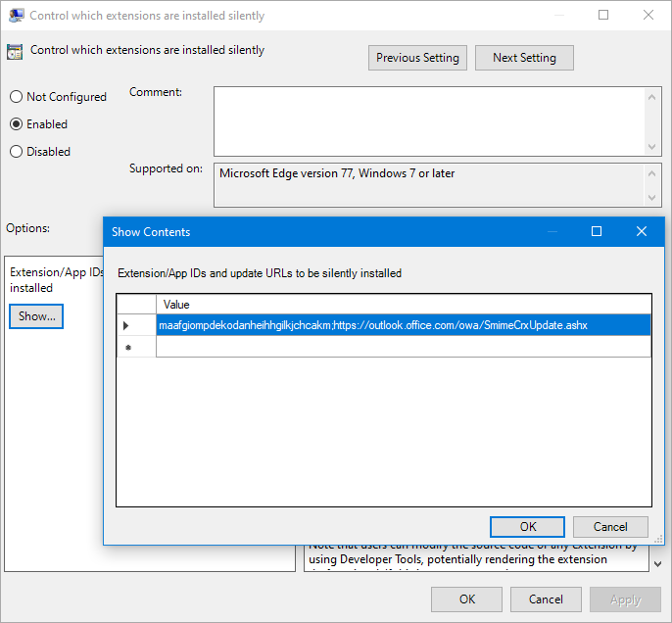
Task: Click inside the Comment text box
Action: point(429,121)
